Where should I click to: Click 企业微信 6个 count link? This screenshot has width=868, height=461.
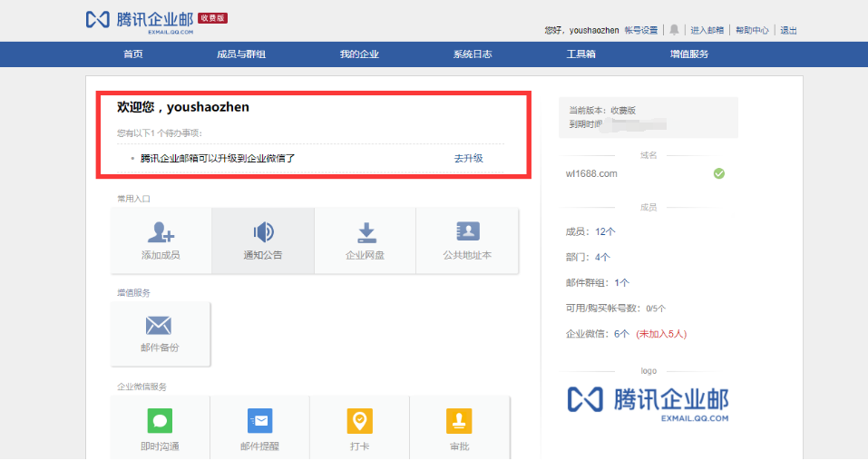[x=621, y=334]
